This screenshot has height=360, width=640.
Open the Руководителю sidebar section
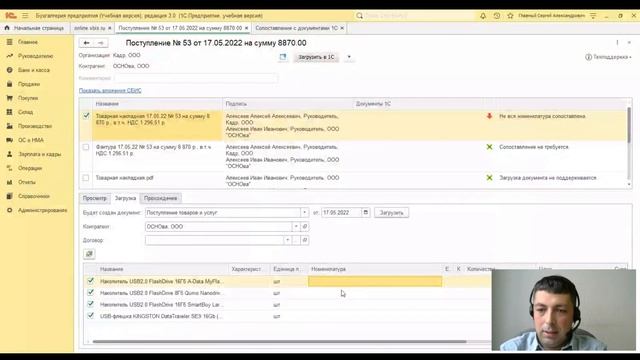point(36,56)
